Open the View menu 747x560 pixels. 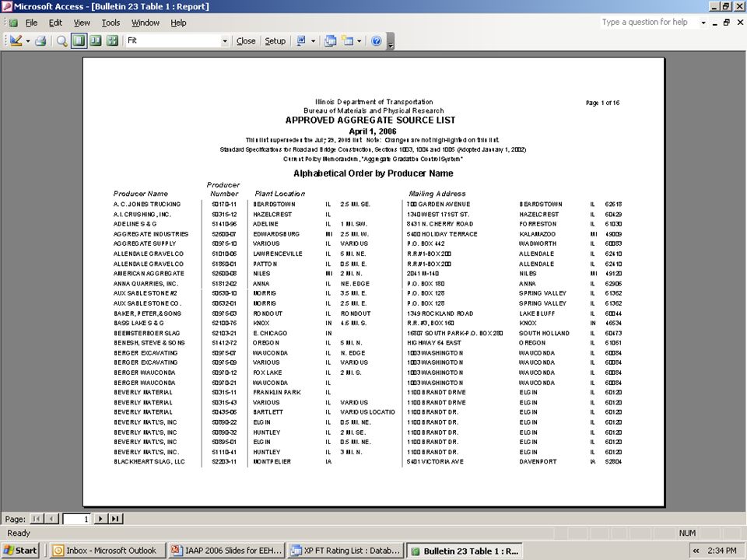82,23
